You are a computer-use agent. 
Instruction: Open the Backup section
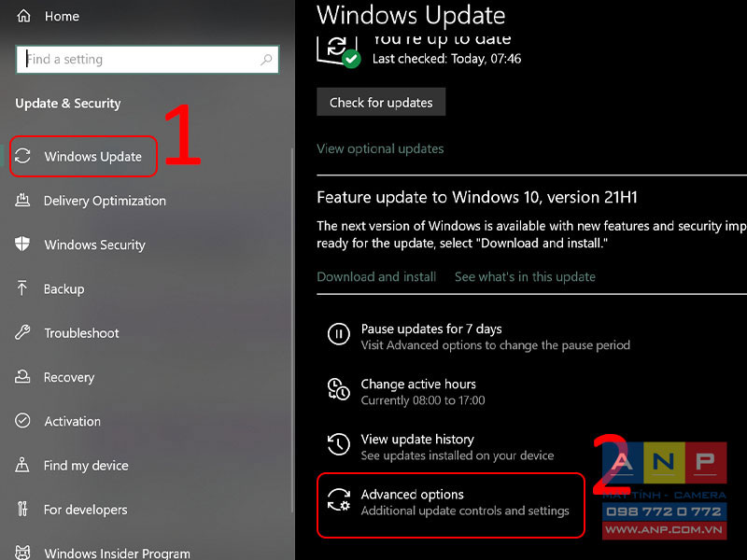coord(63,289)
